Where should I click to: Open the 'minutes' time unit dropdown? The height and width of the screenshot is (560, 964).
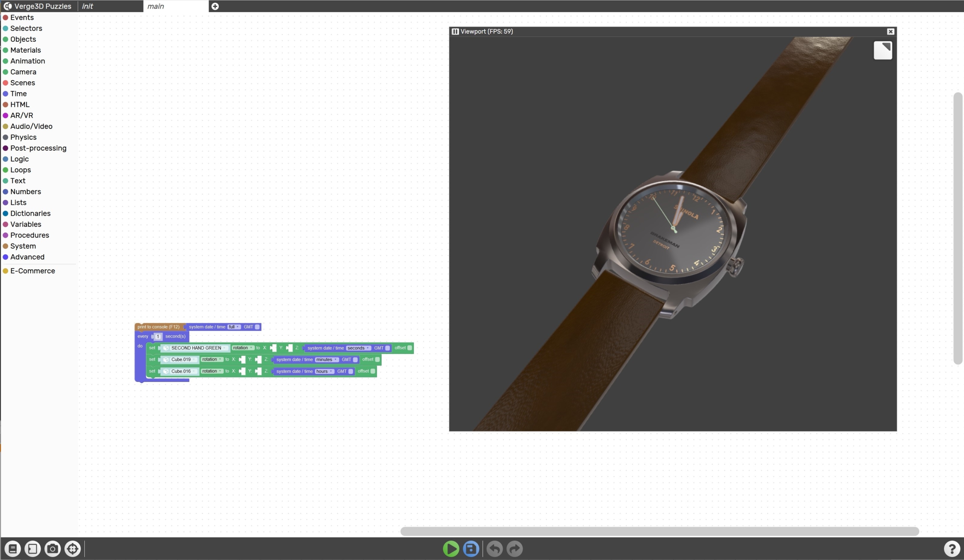(x=326, y=360)
